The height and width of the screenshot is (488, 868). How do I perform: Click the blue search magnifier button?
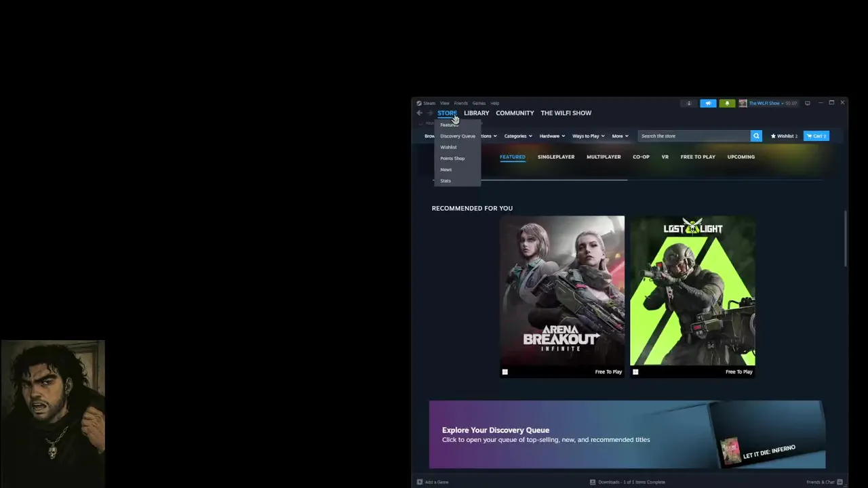[x=756, y=136]
